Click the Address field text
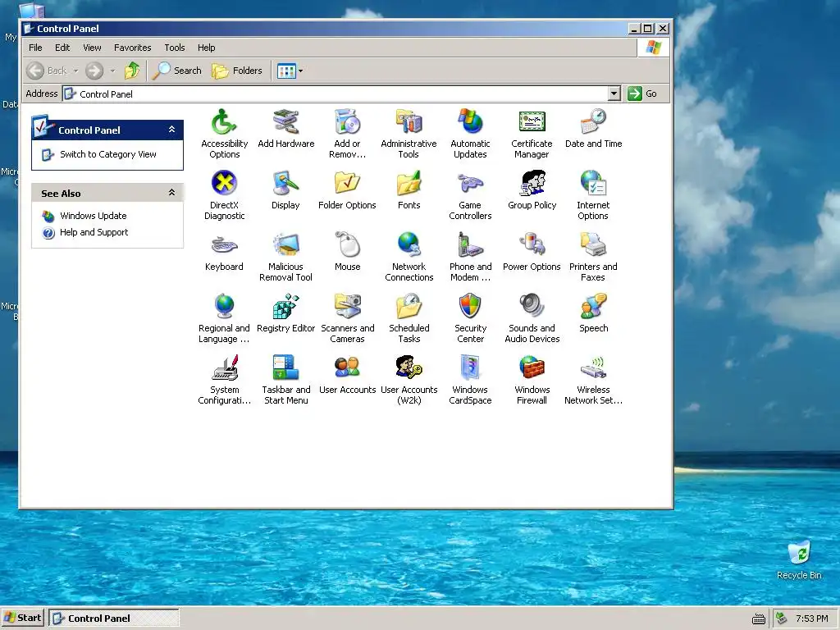 tap(106, 94)
